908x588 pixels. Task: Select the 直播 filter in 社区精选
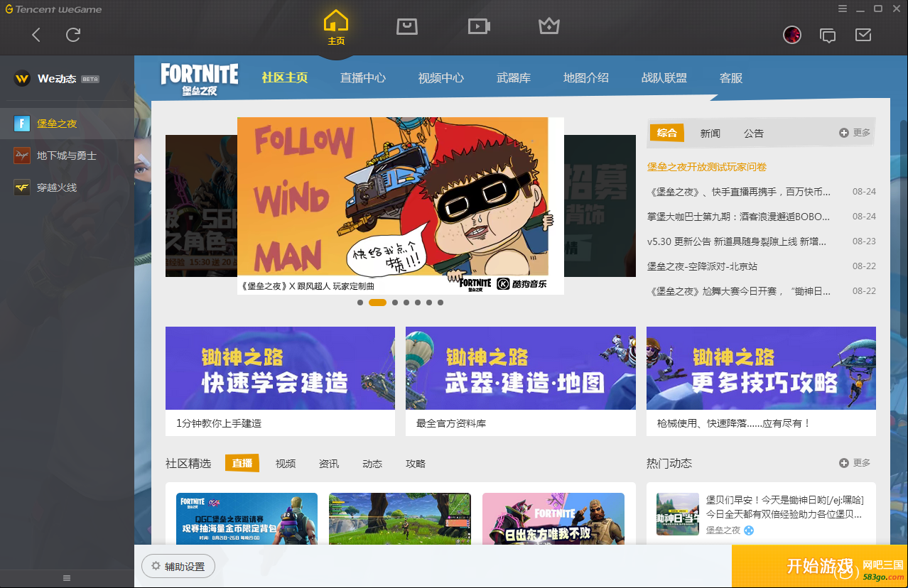pyautogui.click(x=242, y=463)
